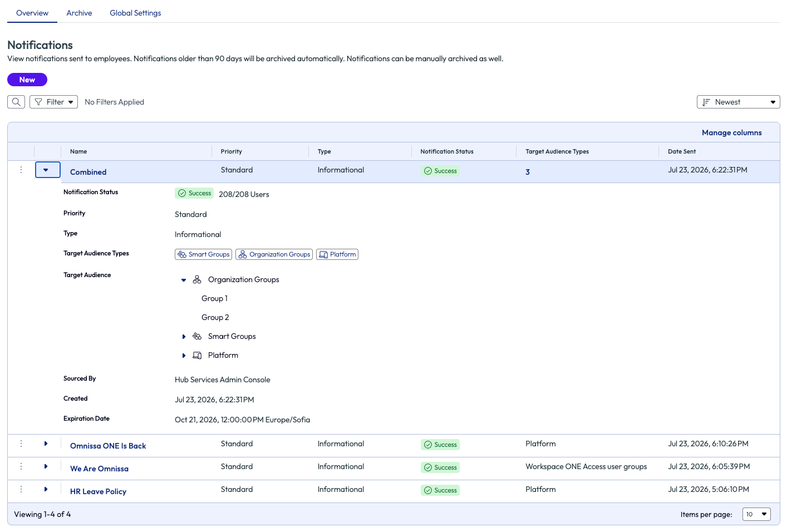Viewport: 787px width, 532px height.
Task: Open the kebab menu for We Are Omnissa
Action: 21,466
